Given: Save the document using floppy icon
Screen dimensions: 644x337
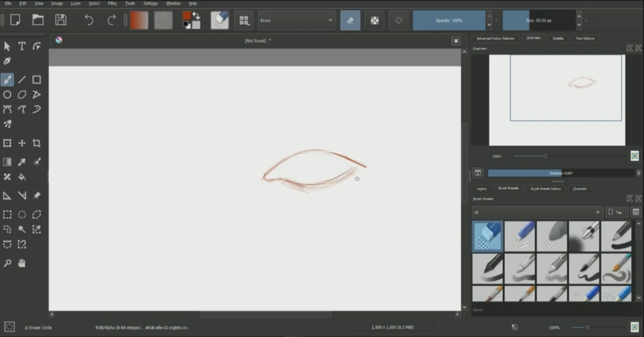Looking at the screenshot, I should pos(61,20).
